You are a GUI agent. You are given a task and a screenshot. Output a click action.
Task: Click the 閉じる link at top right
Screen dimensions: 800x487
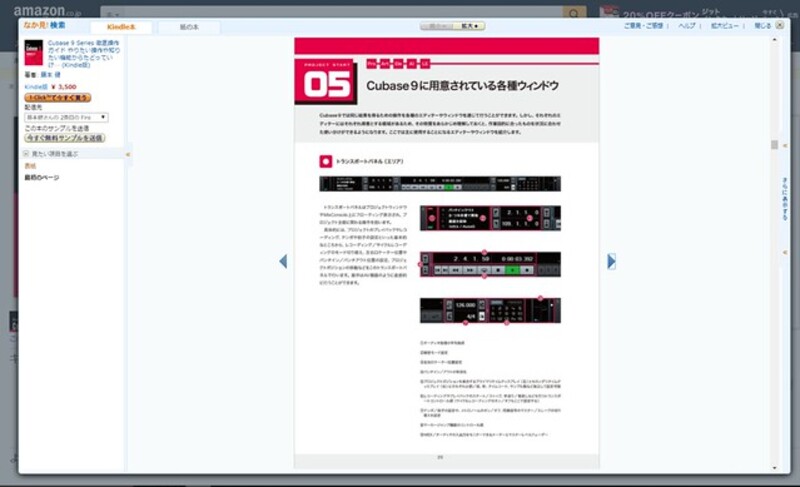pyautogui.click(x=763, y=25)
